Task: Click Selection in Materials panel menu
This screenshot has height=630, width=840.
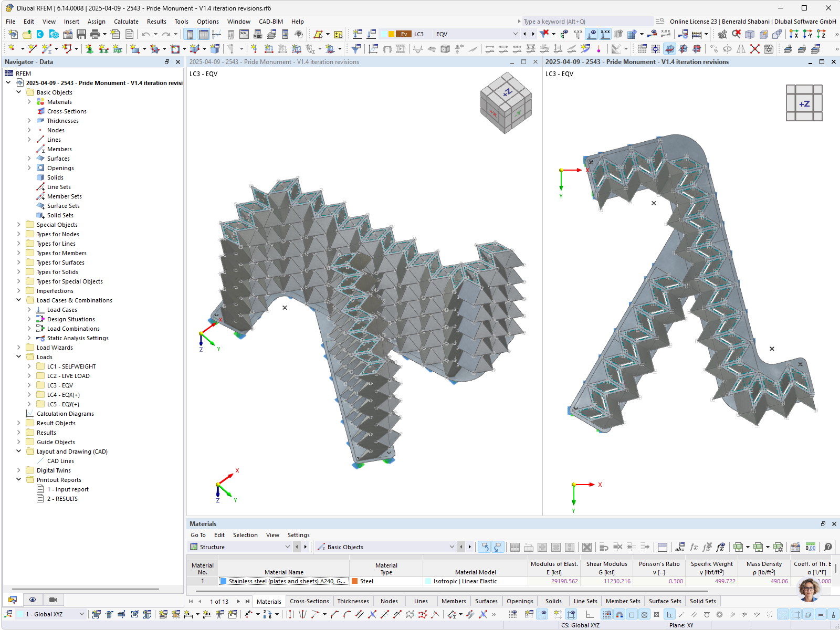Action: pos(245,535)
